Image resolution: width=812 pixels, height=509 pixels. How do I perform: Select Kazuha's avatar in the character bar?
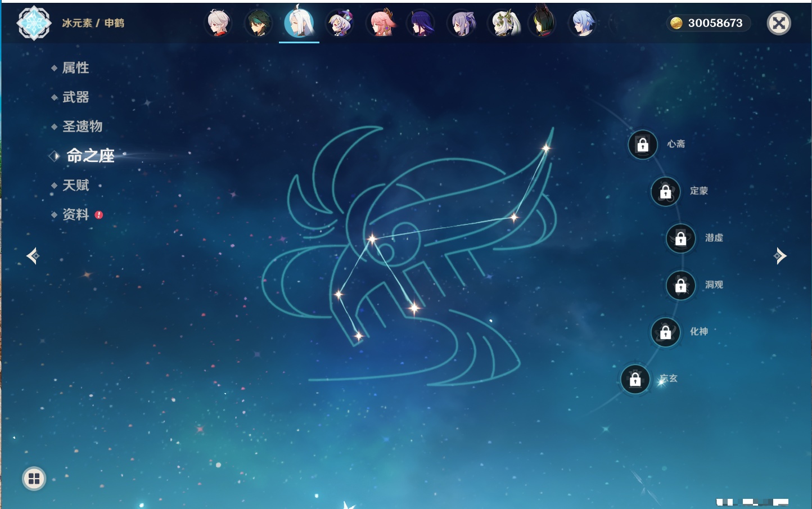point(218,23)
